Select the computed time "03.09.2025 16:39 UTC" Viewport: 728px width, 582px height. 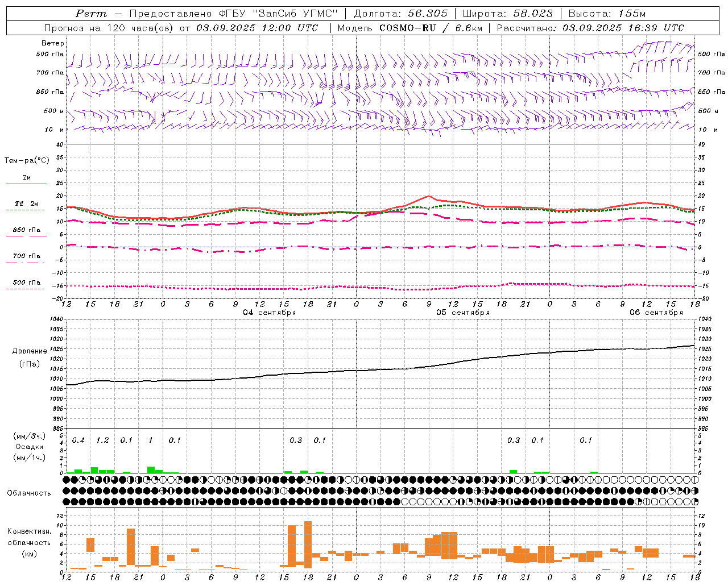(x=623, y=28)
